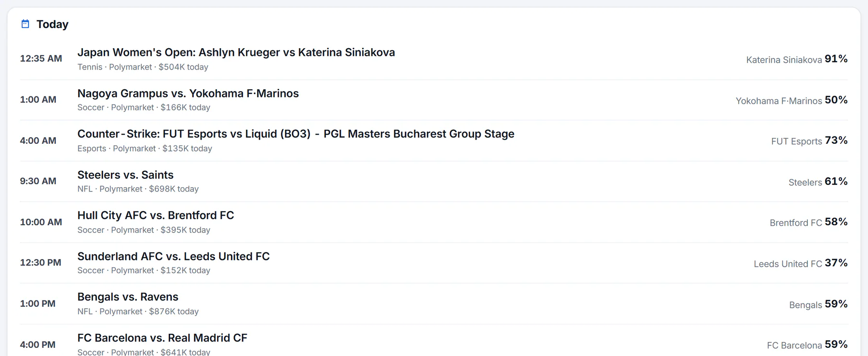The height and width of the screenshot is (356, 868).
Task: Open Counter-Strike FUT Esports vs Liquid event
Action: tap(296, 134)
